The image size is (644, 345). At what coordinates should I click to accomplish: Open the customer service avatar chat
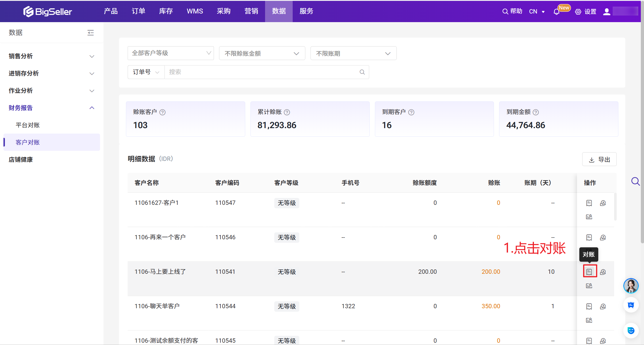pos(631,286)
